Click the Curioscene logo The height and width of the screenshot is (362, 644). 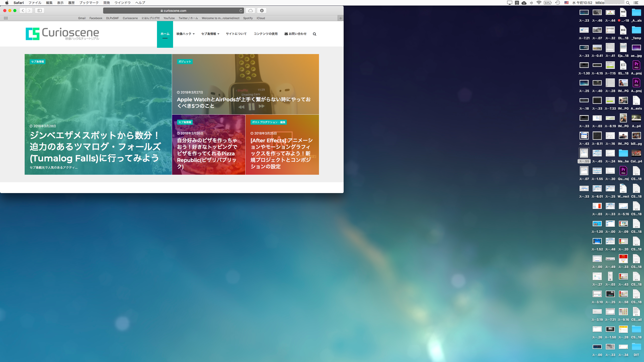click(62, 34)
